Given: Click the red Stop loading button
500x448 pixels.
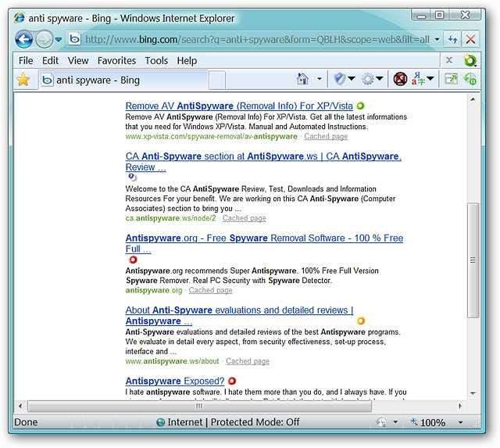Looking at the screenshot, I should [x=471, y=39].
